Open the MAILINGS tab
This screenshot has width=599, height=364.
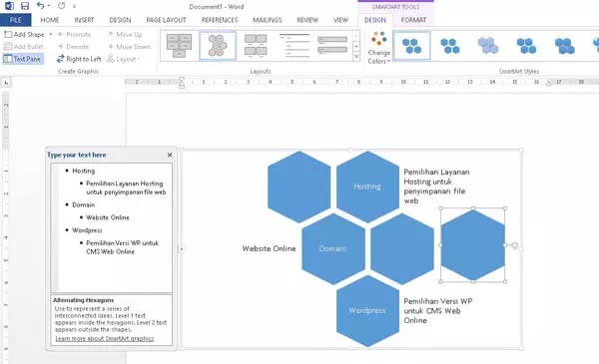pyautogui.click(x=267, y=20)
